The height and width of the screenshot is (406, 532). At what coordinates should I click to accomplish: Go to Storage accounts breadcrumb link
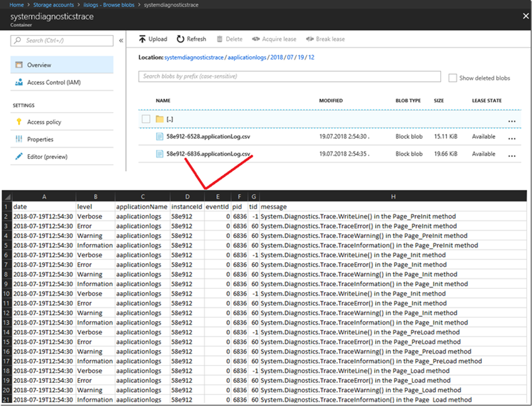tap(53, 5)
